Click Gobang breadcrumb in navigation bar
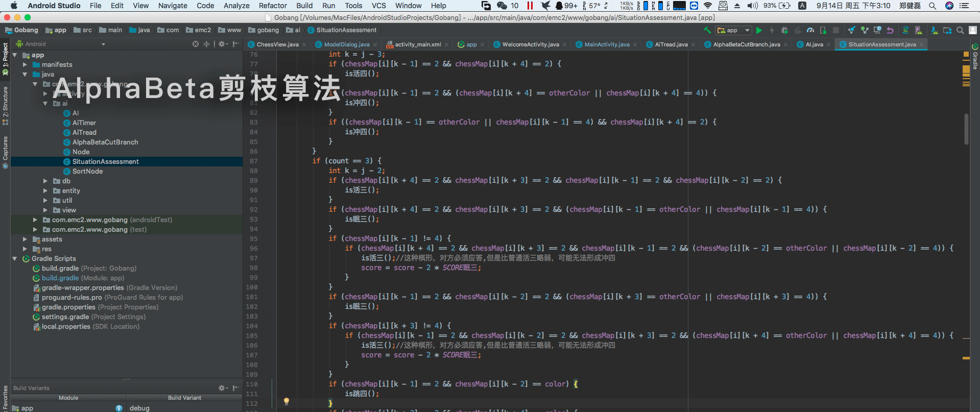 tap(21, 30)
